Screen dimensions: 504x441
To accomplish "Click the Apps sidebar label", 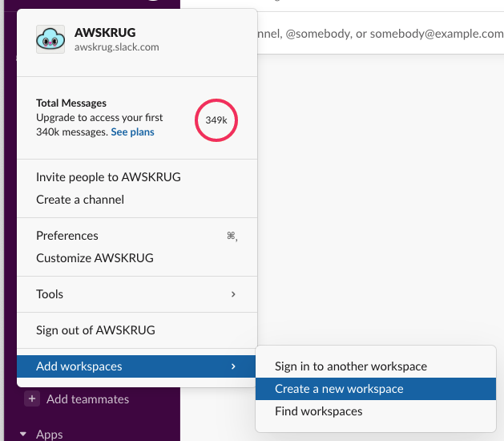I will [x=50, y=434].
